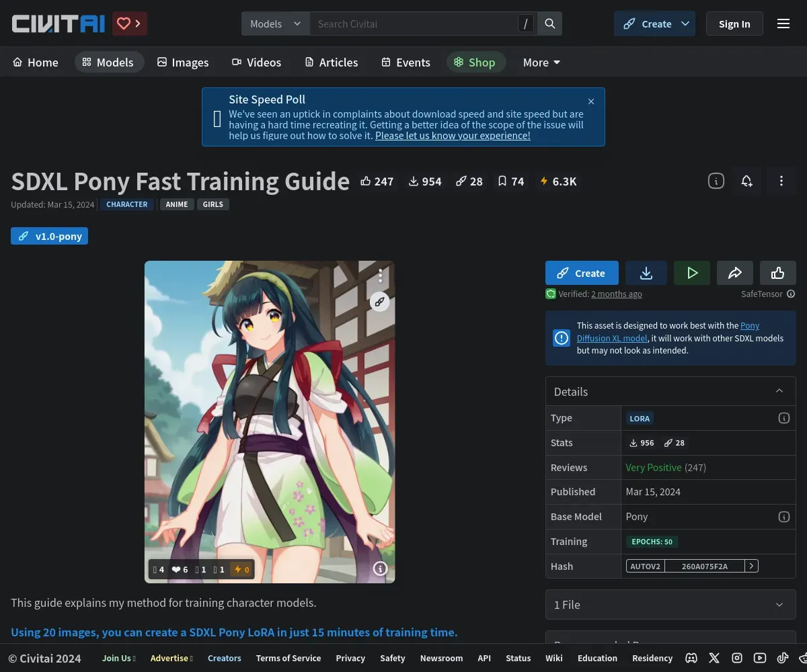Click the download button in sidebar

(646, 273)
